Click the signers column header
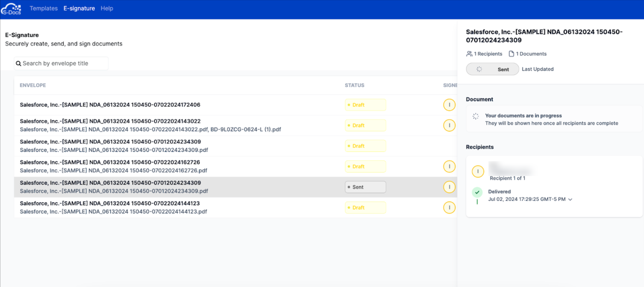Screen dimensions: 644x287 [450, 85]
